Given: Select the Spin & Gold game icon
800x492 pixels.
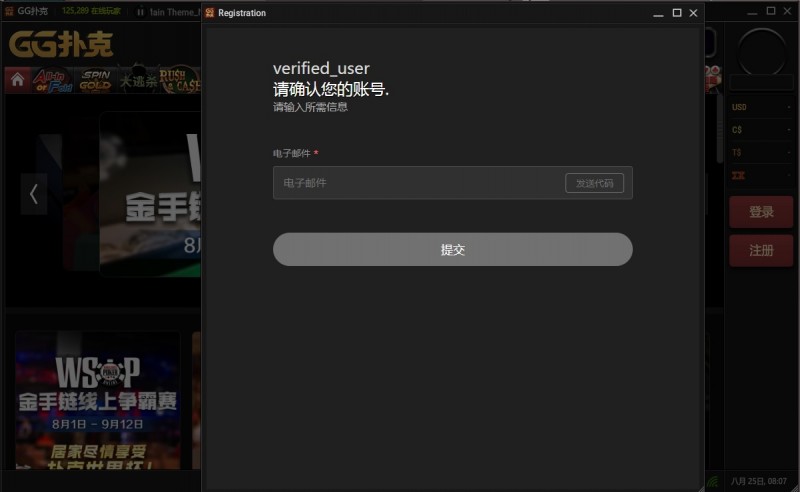Looking at the screenshot, I should [96, 80].
